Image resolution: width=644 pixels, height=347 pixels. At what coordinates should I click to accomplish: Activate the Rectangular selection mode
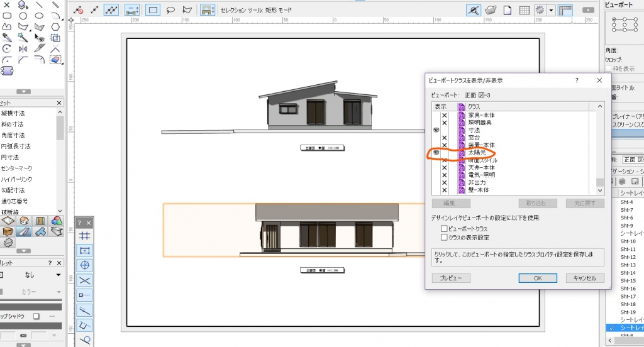coord(152,10)
